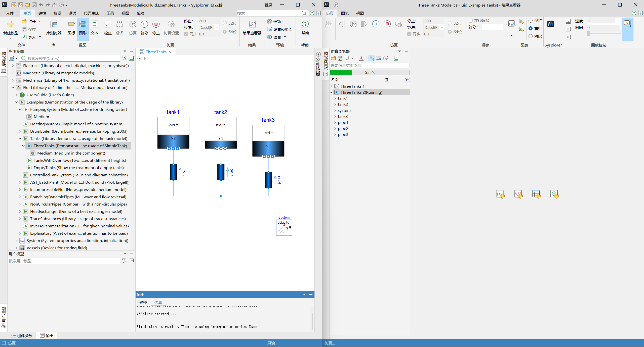Step backward in result viewer playback
The height and width of the screenshot is (347, 644).
[342, 24]
